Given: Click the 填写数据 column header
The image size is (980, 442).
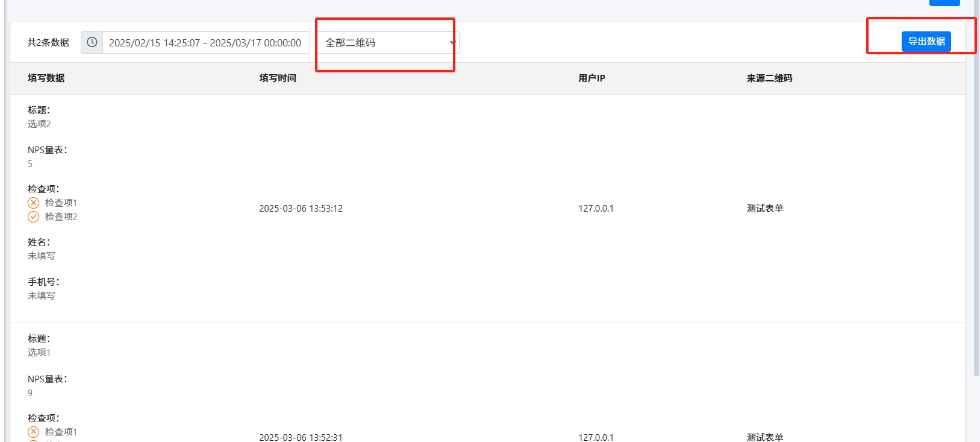Looking at the screenshot, I should [46, 78].
